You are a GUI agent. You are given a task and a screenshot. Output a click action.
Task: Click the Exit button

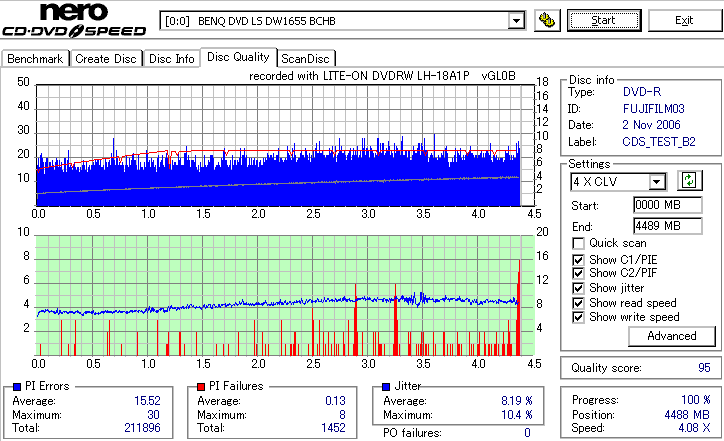click(684, 20)
